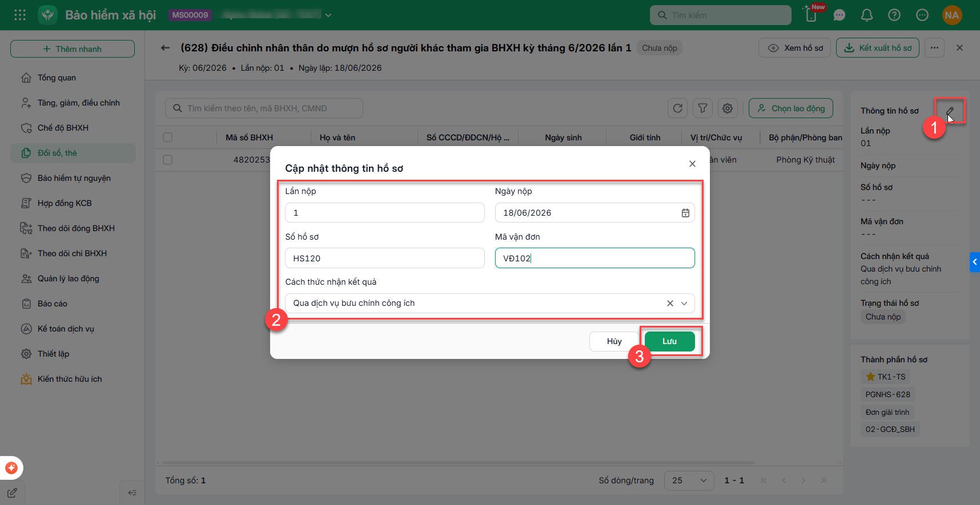Open the feedback edit icon at bottom left
Screen dimensions: 980x505
coord(12,492)
